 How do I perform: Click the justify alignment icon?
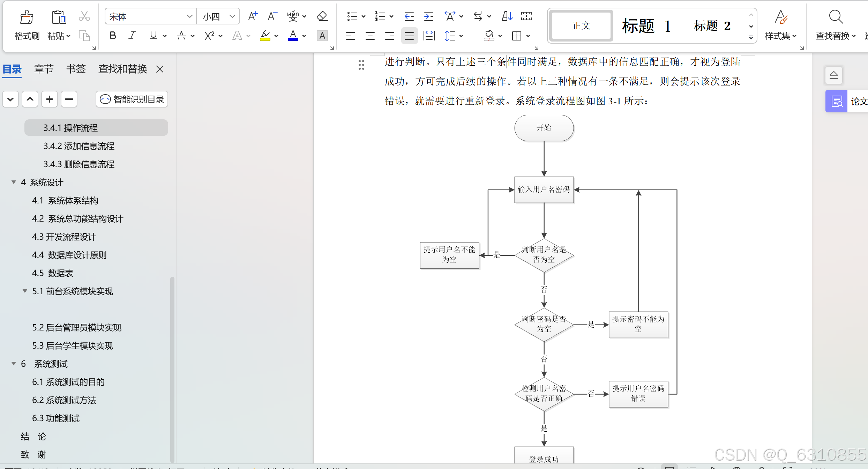pos(409,35)
